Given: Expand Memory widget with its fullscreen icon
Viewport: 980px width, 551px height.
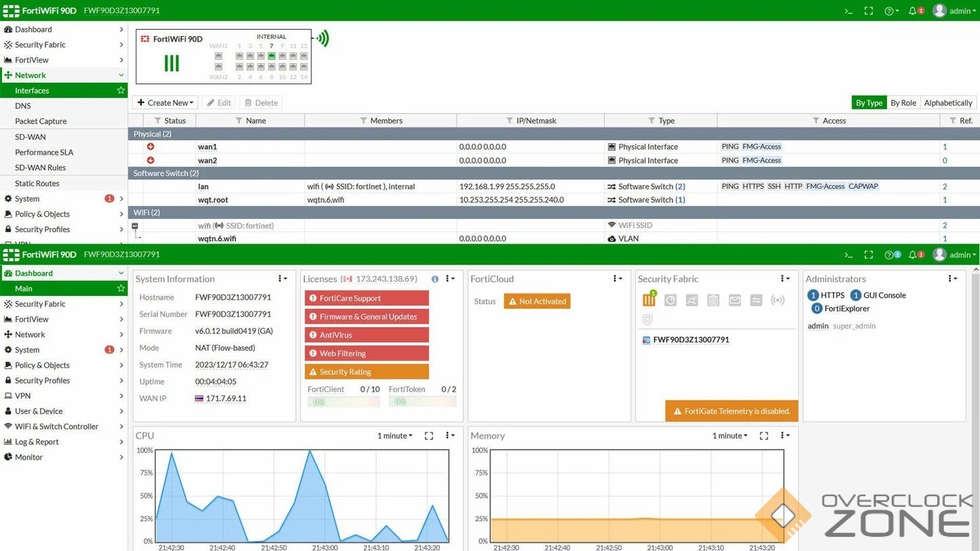Looking at the screenshot, I should click(x=764, y=436).
